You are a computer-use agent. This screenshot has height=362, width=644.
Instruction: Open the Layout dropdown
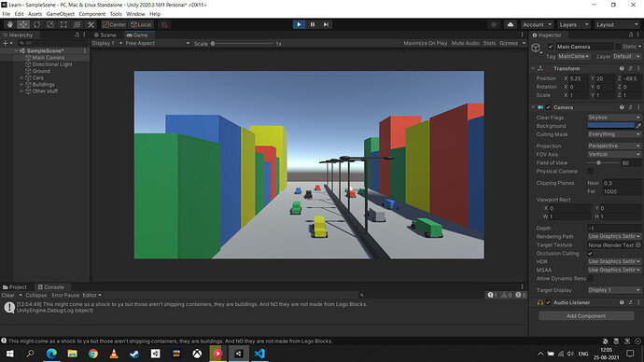point(617,24)
